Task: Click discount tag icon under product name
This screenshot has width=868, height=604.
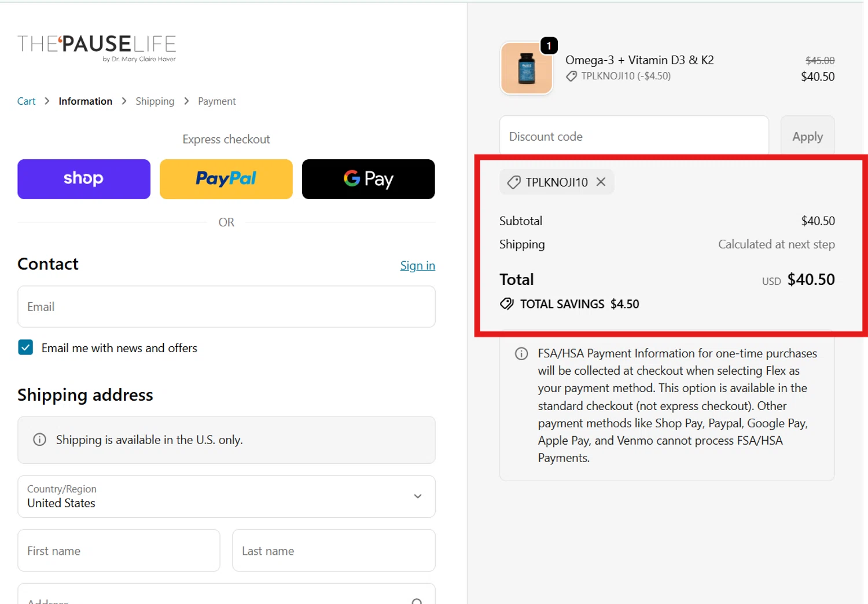Action: pyautogui.click(x=571, y=76)
